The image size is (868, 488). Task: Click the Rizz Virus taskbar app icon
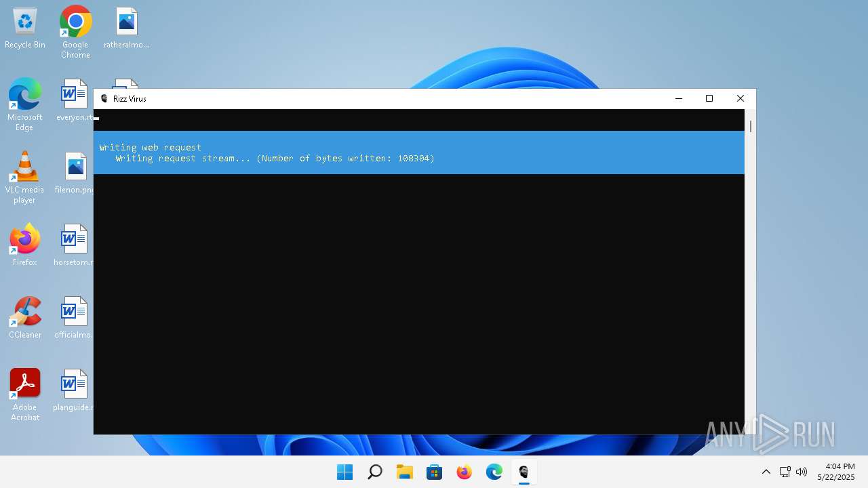524,472
